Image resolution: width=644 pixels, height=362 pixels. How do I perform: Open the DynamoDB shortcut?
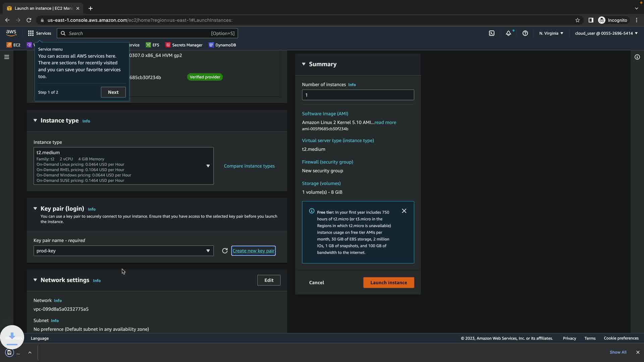(222, 45)
